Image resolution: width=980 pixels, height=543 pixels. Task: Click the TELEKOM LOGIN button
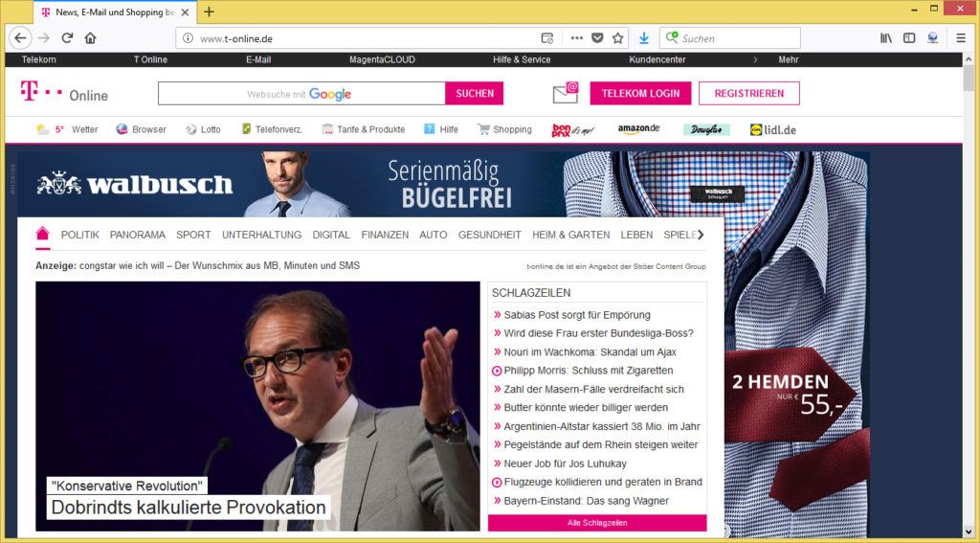(640, 93)
